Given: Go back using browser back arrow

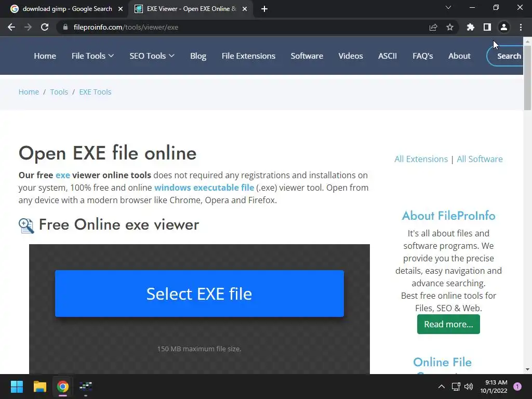Looking at the screenshot, I should (11, 27).
